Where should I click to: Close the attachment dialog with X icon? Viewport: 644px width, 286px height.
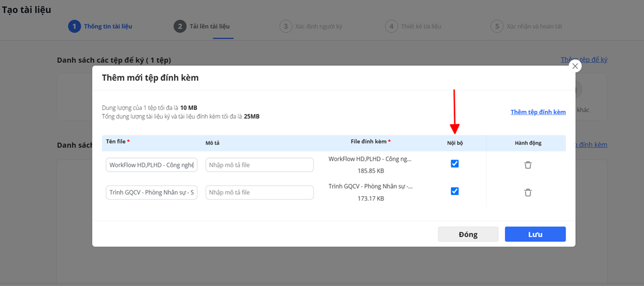tap(575, 66)
